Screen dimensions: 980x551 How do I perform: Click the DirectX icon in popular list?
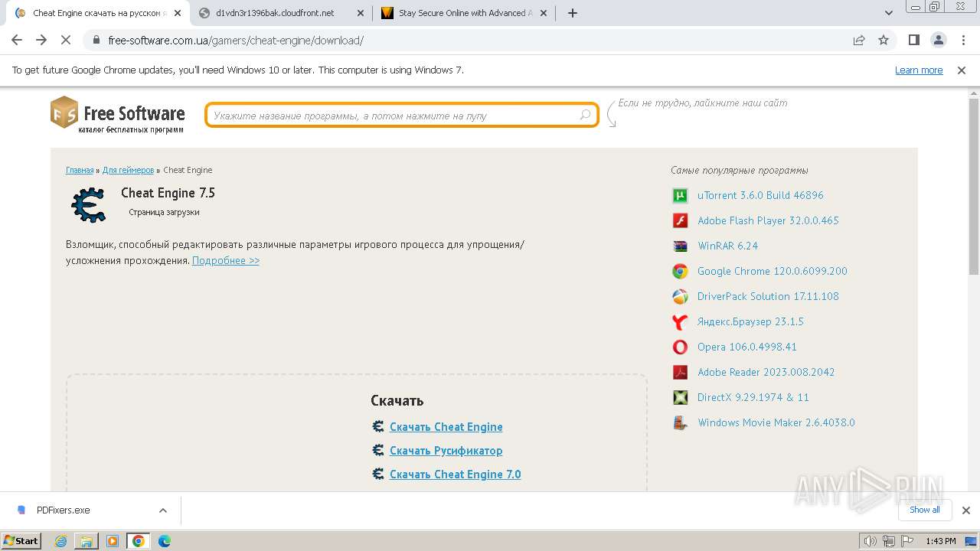[680, 397]
